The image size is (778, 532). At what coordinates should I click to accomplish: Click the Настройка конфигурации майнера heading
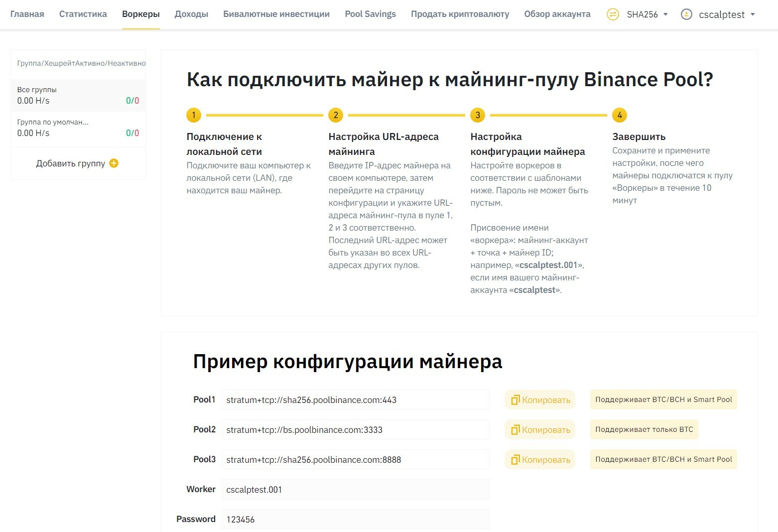(527, 144)
